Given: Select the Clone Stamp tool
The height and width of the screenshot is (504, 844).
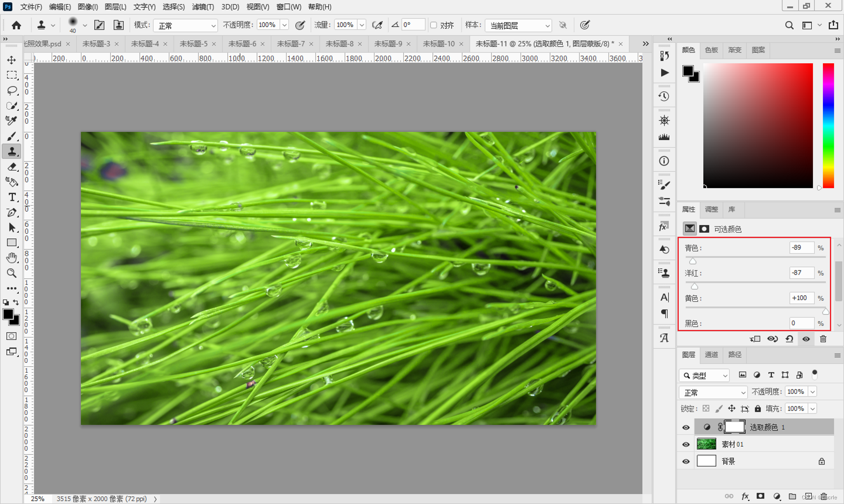Looking at the screenshot, I should click(12, 151).
